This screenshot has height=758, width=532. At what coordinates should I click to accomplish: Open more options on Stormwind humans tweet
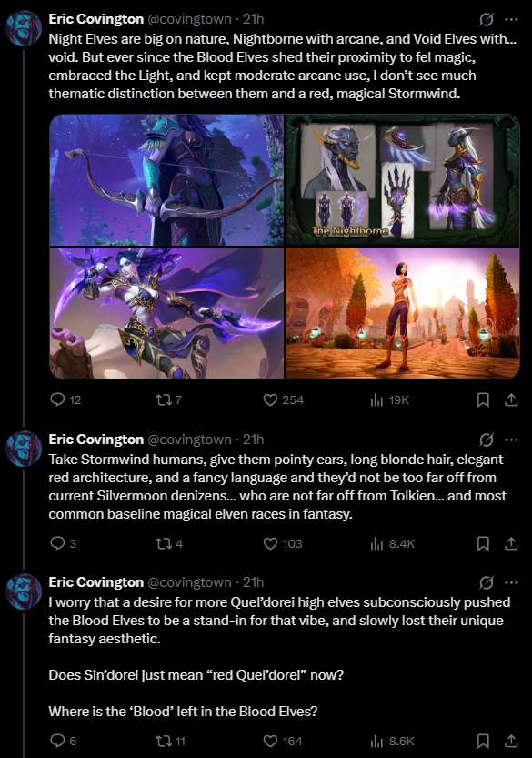tap(511, 440)
